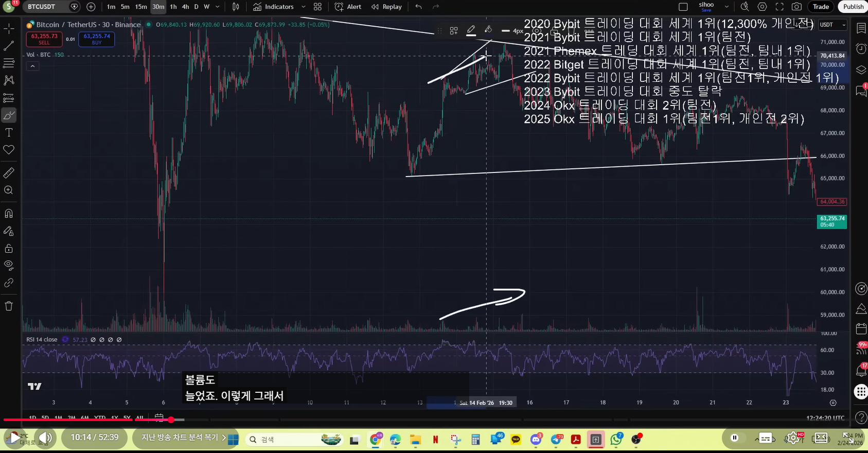Open the help question mark icon

coord(861,417)
